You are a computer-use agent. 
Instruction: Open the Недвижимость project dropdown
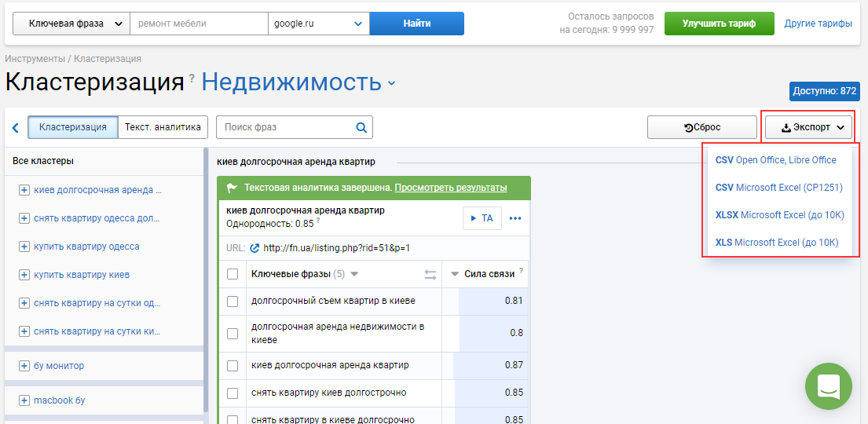pyautogui.click(x=299, y=82)
